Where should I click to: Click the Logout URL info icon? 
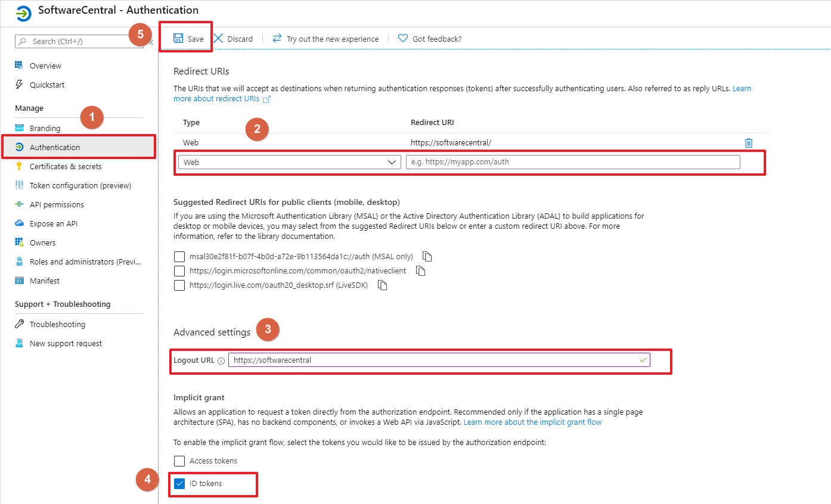(221, 361)
